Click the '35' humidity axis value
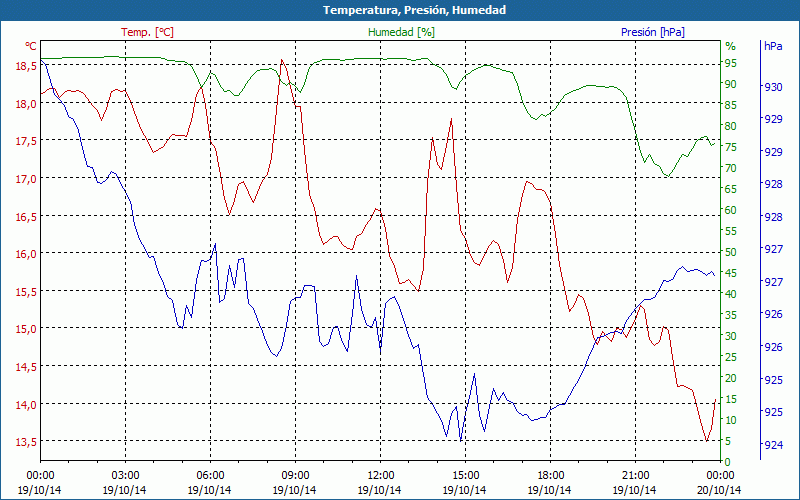This screenshot has width=800, height=500. tap(731, 315)
